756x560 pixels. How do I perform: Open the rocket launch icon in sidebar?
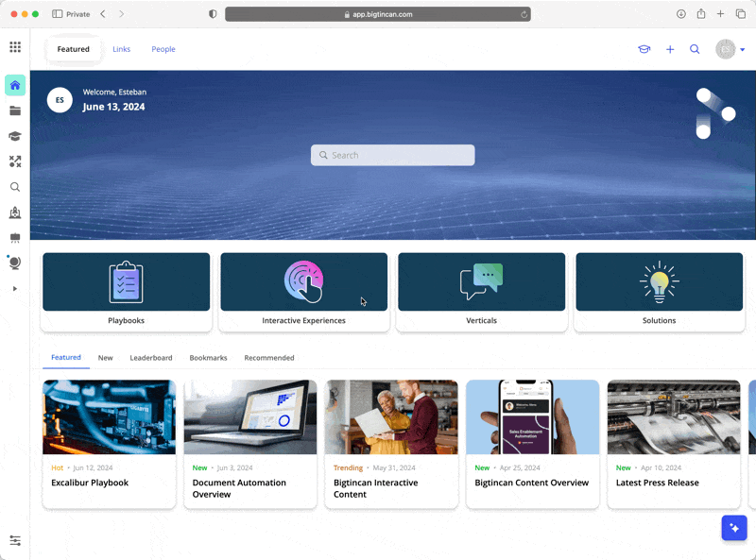15,212
